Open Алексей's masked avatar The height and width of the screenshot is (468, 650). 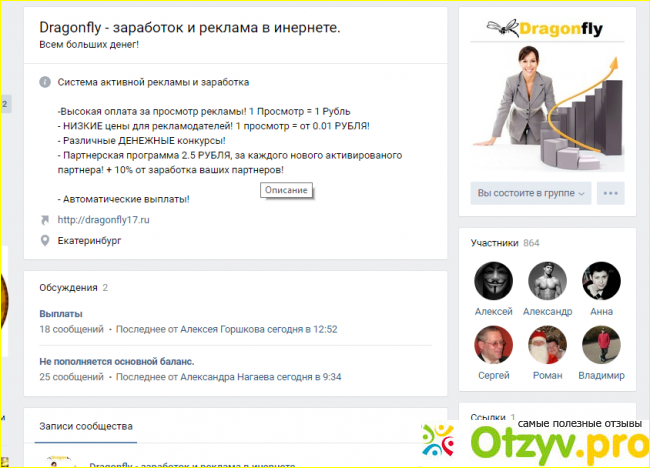(x=493, y=281)
